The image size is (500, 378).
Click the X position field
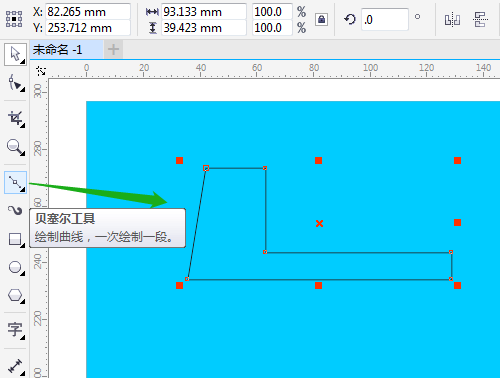88,12
